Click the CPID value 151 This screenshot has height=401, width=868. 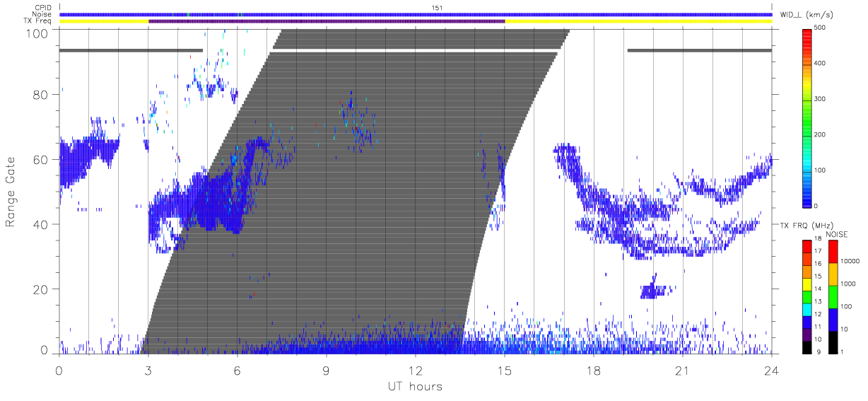coord(437,7)
